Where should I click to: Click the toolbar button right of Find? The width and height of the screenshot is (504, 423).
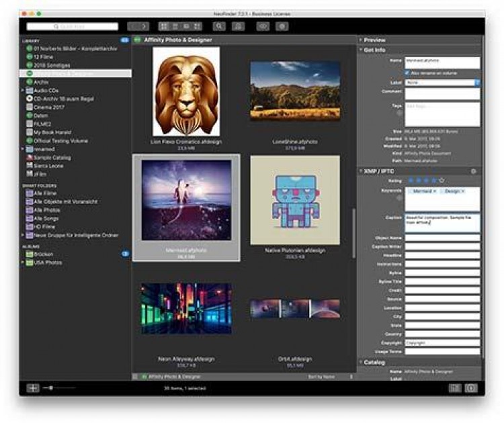(x=238, y=26)
